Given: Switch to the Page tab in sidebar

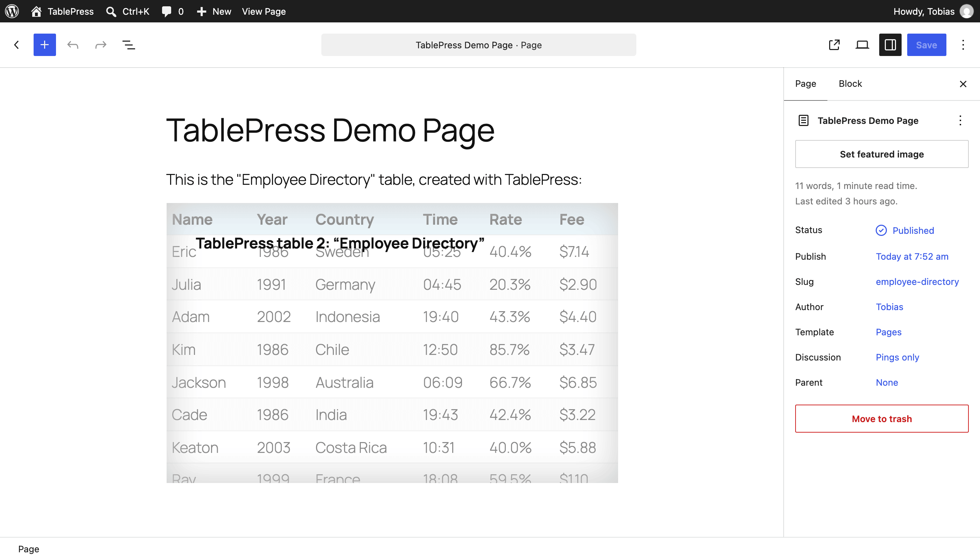Looking at the screenshot, I should (805, 83).
